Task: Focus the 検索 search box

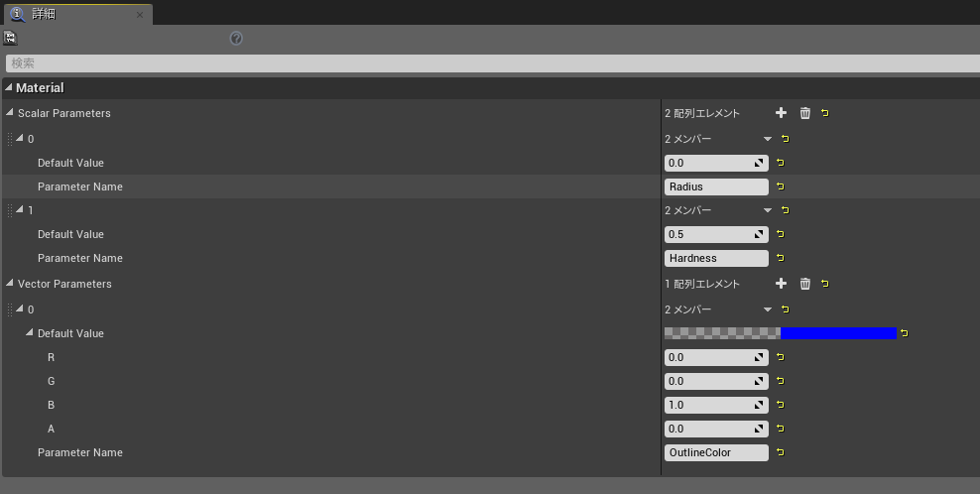Action: [493, 63]
